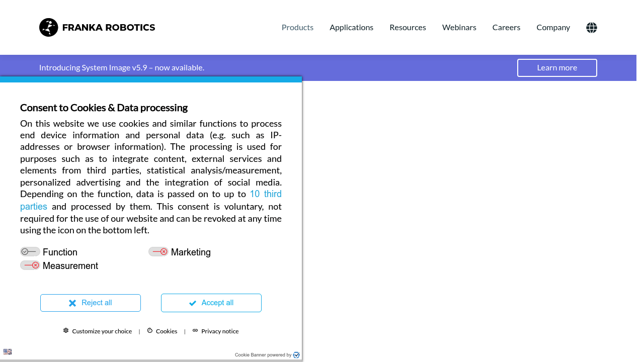Viewport: 644px width, 362px height.
Task: Enable the Measurement cookies switch
Action: click(30, 265)
